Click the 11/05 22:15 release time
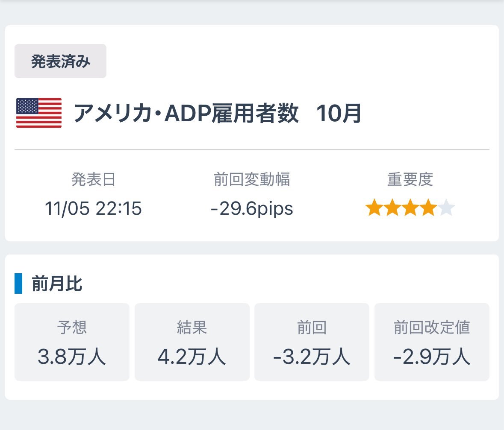This screenshot has height=430, width=504. click(x=93, y=209)
